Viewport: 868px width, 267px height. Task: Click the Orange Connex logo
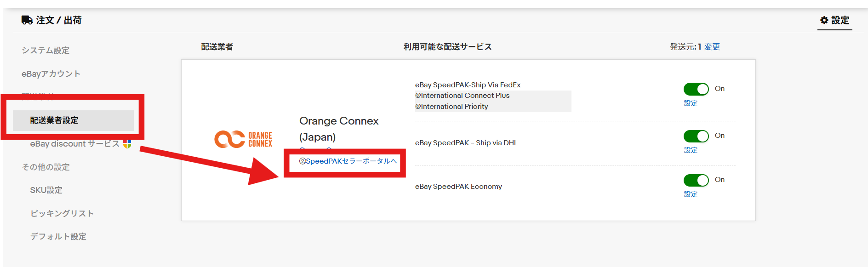click(x=243, y=139)
